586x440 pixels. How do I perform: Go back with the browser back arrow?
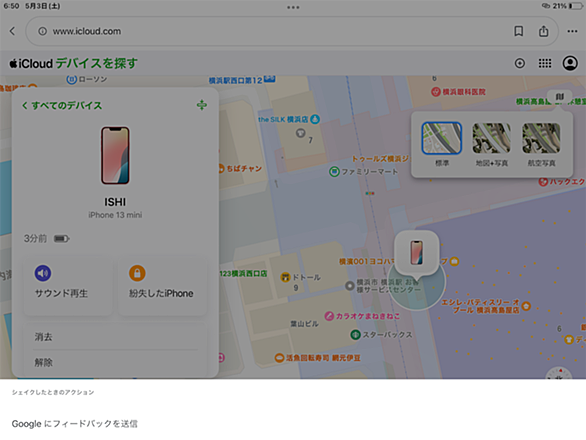point(12,31)
